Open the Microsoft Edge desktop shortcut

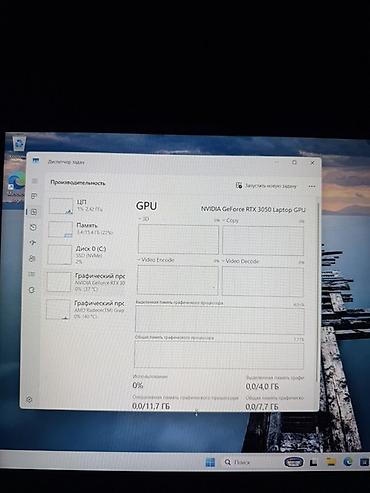point(17,183)
